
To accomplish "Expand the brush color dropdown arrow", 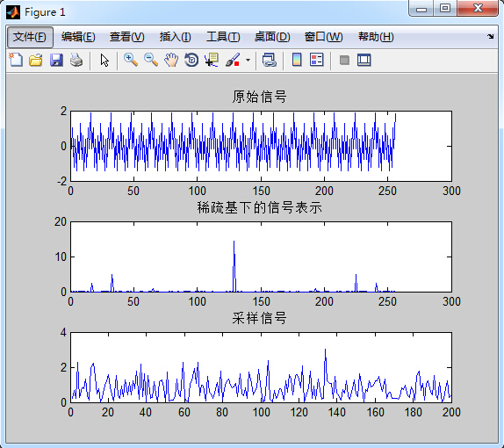I will (x=248, y=60).
